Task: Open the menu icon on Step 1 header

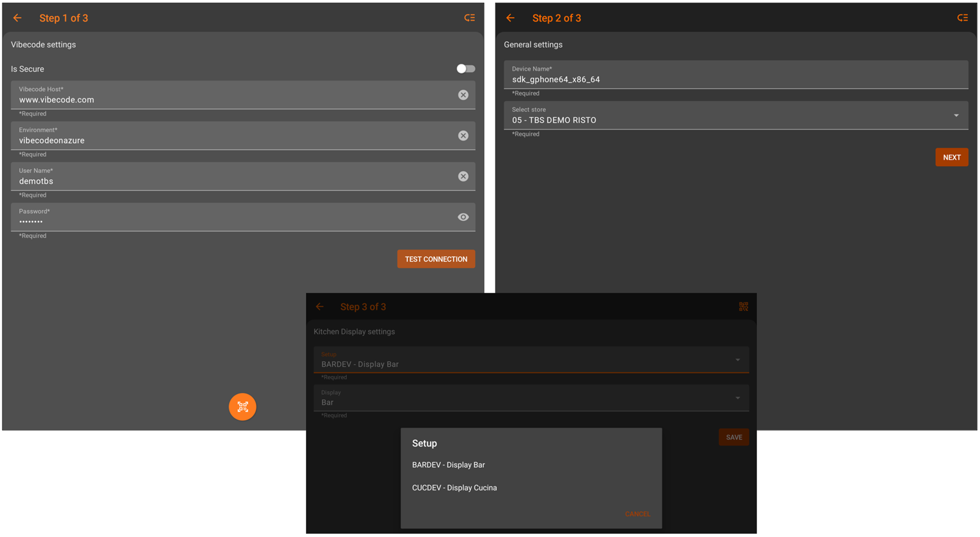Action: 469,18
